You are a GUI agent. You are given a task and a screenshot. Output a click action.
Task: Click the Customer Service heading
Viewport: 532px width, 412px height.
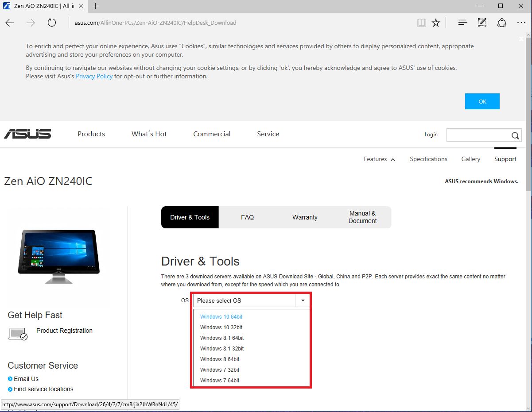43,366
